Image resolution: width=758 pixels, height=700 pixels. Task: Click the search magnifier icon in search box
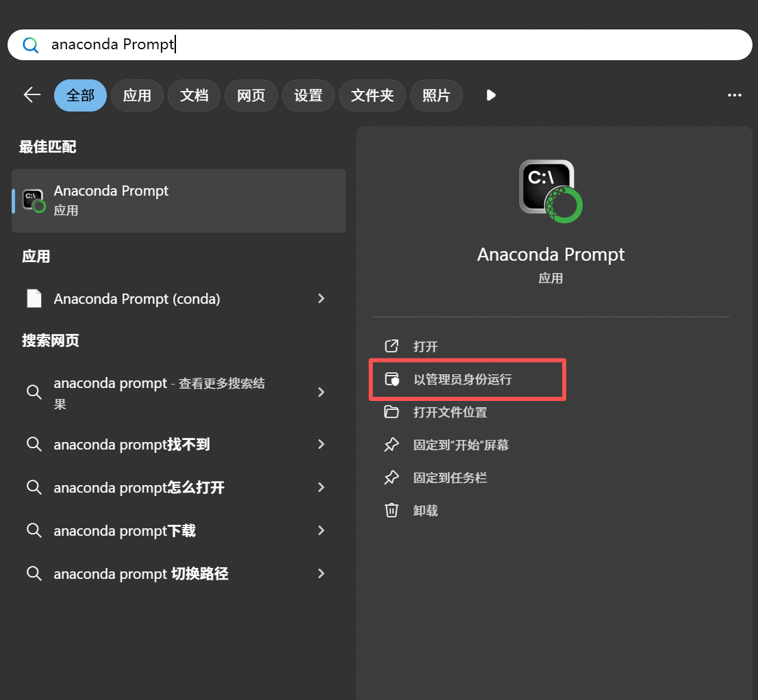pyautogui.click(x=30, y=45)
